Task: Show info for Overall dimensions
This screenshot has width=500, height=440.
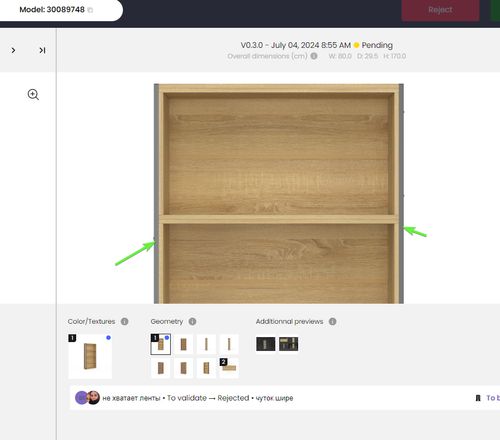Action: coord(314,56)
